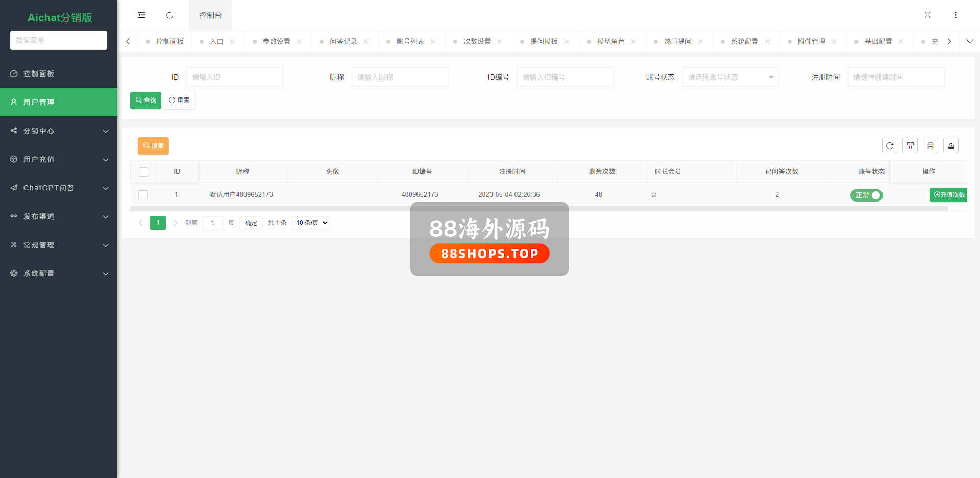This screenshot has width=980, height=478.
Task: Open the 账号状态 dropdown
Action: (730, 77)
